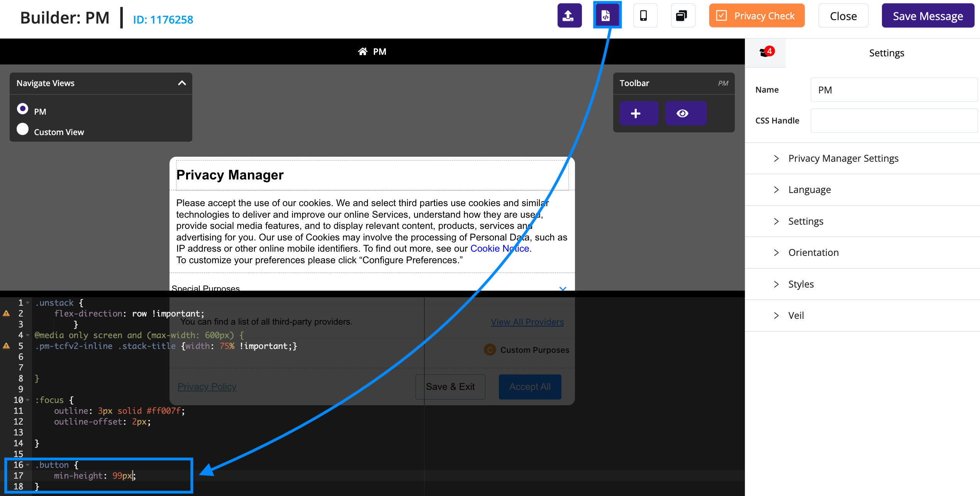The image size is (980, 496).
Task: Click the Close button
Action: (843, 16)
